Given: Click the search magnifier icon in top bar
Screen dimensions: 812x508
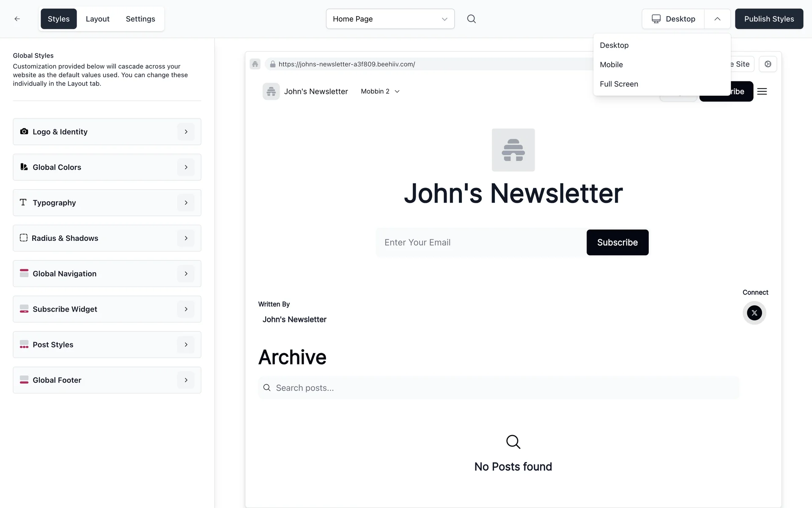Looking at the screenshot, I should pyautogui.click(x=471, y=19).
